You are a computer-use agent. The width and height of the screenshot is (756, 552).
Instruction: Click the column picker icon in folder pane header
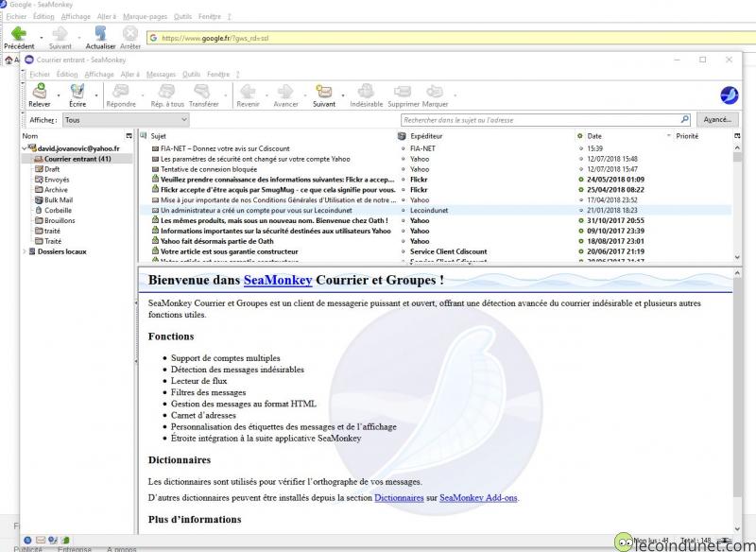click(x=129, y=136)
